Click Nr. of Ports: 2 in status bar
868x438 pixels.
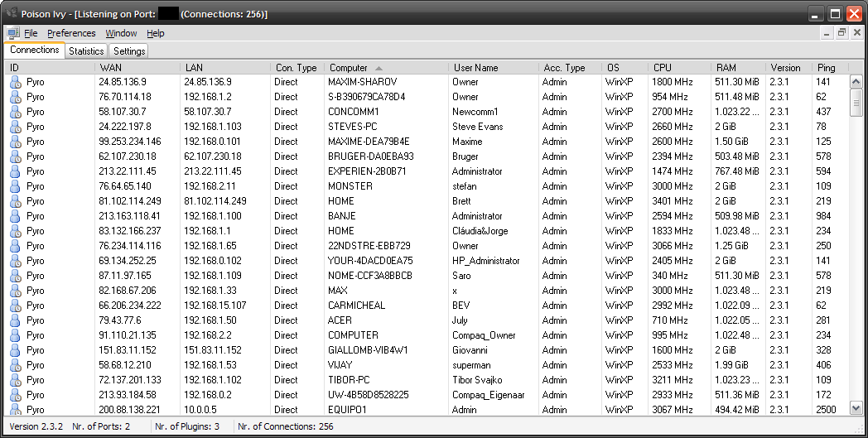(x=101, y=427)
